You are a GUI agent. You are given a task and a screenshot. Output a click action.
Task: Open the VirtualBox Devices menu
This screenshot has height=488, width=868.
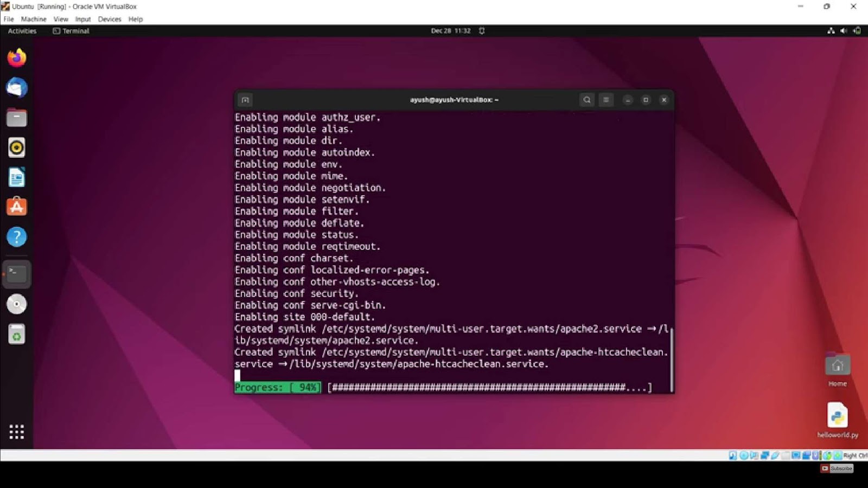pyautogui.click(x=110, y=19)
